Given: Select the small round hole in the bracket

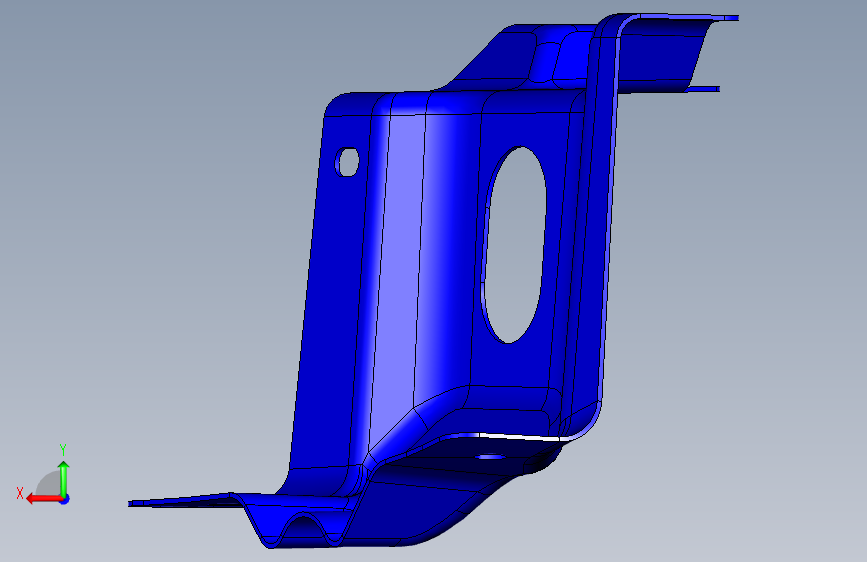Looking at the screenshot, I should [x=347, y=162].
